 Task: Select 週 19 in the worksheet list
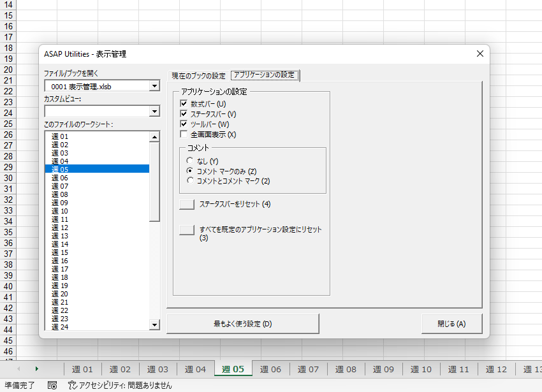tap(97, 286)
